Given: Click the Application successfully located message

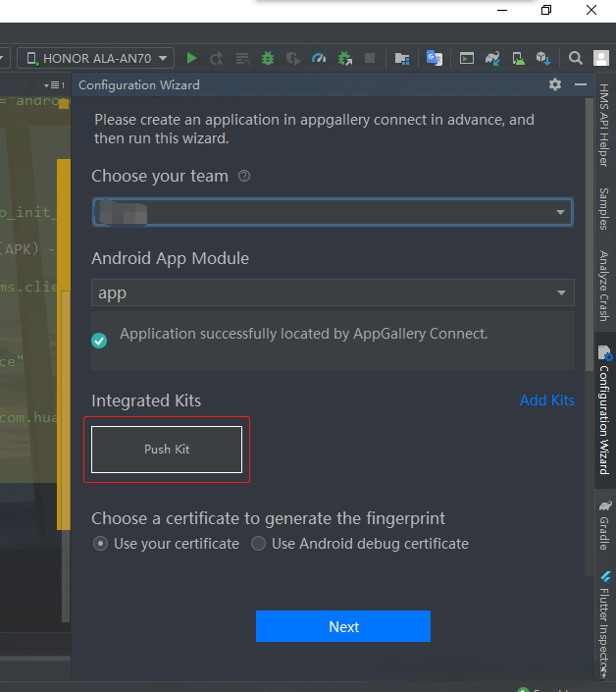Looking at the screenshot, I should click(304, 334).
